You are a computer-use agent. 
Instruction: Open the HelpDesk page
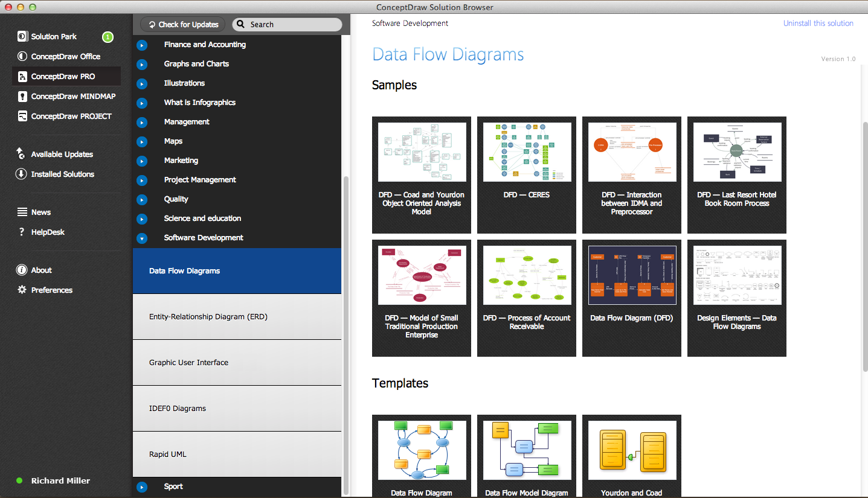click(48, 232)
